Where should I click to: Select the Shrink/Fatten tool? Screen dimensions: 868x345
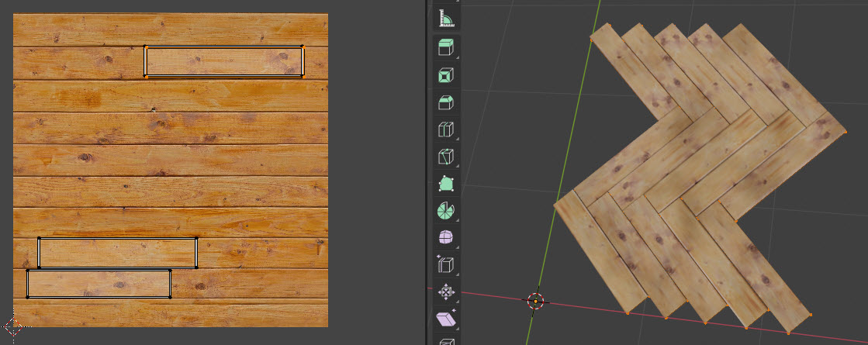click(x=446, y=292)
